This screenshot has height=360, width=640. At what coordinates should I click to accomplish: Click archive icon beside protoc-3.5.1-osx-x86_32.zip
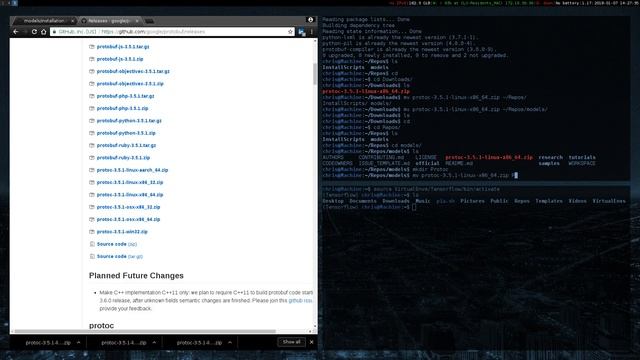[x=92, y=207]
